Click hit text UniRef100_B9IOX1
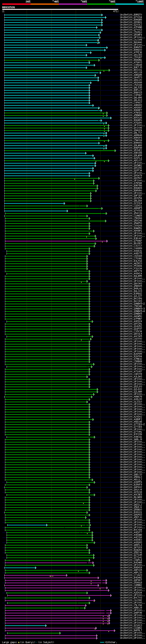The width and height of the screenshot is (146, 644). (131, 70)
